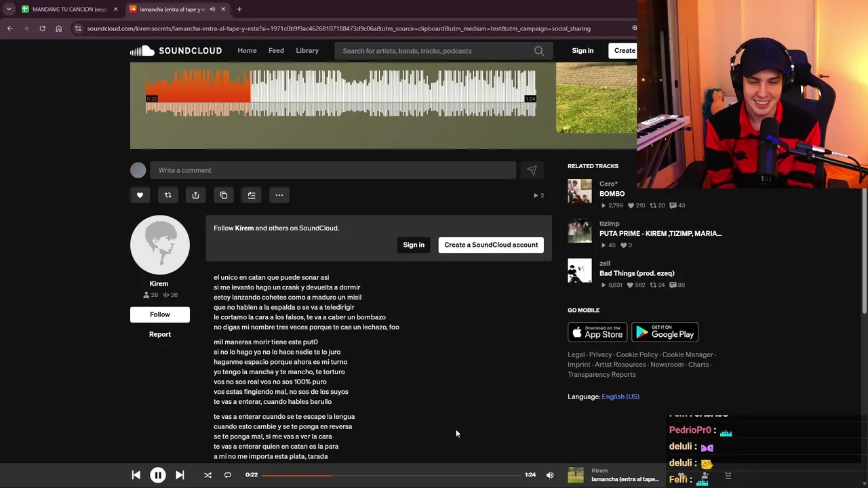Switch to lamancha SoundCloud tab

tap(178, 9)
